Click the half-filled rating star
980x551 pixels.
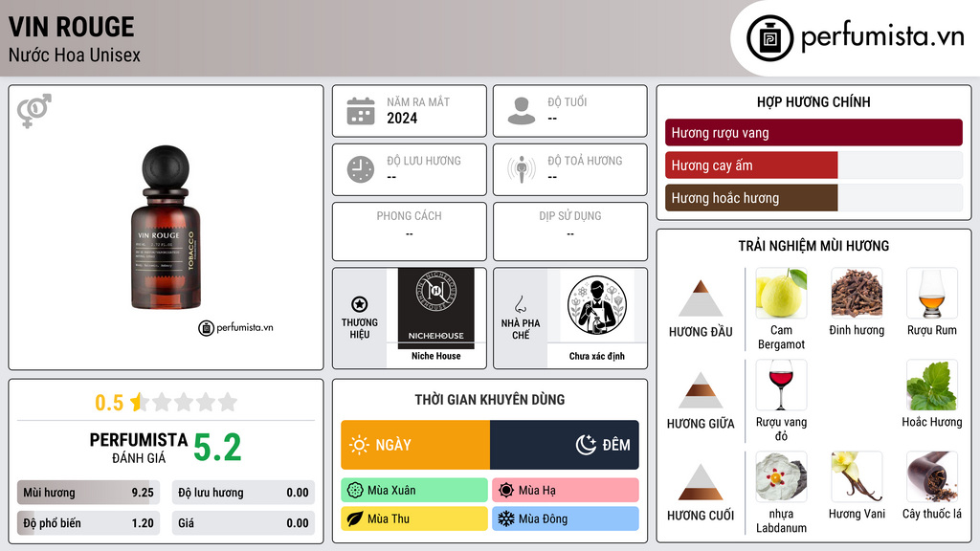pyautogui.click(x=140, y=402)
